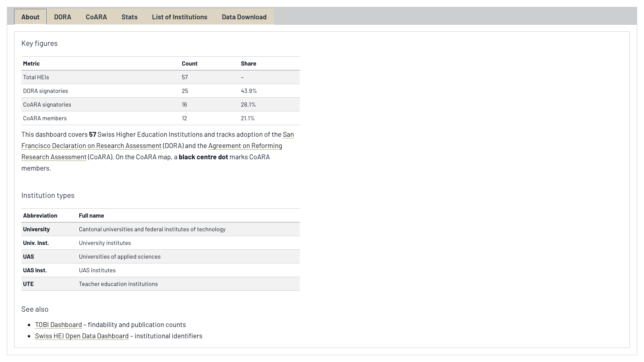Click the bold 'black centre dot' text
The height and width of the screenshot is (362, 644).
click(203, 157)
